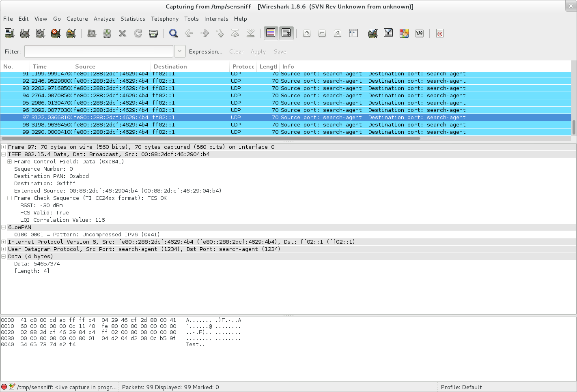The height and width of the screenshot is (392, 577).
Task: Expand the Frame Control Field node
Action: pos(9,161)
